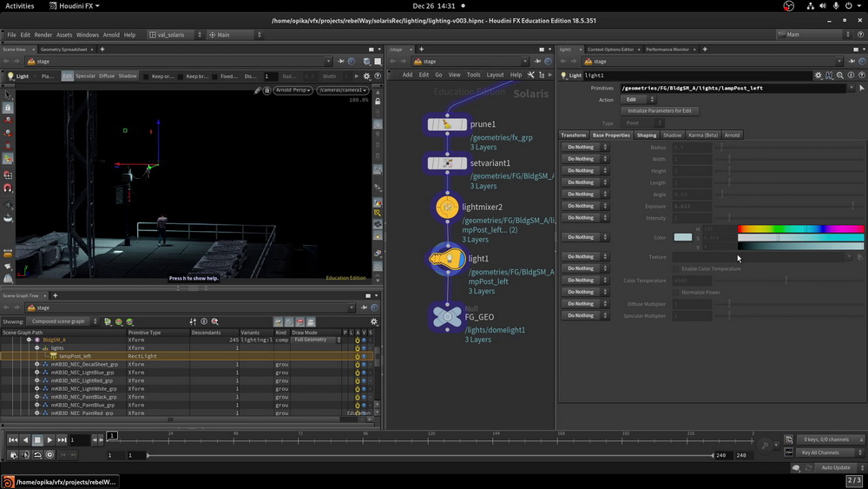Image resolution: width=868 pixels, height=489 pixels.
Task: Open the system power menu icon
Action: click(849, 6)
